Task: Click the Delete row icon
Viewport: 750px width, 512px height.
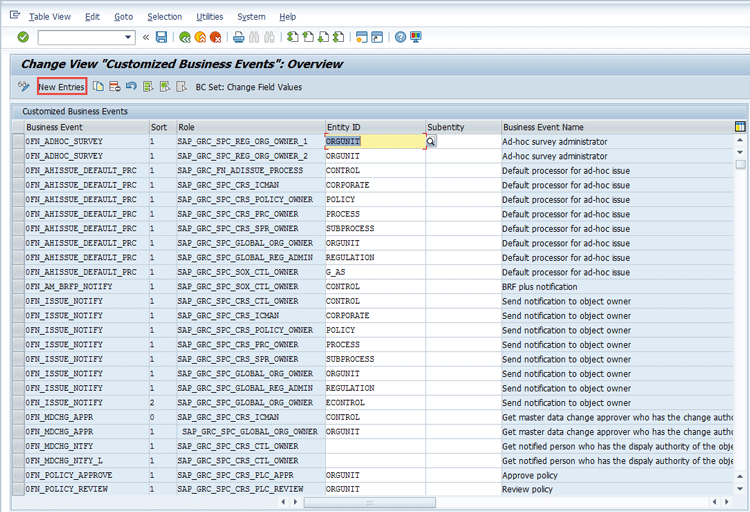Action: pyautogui.click(x=114, y=87)
